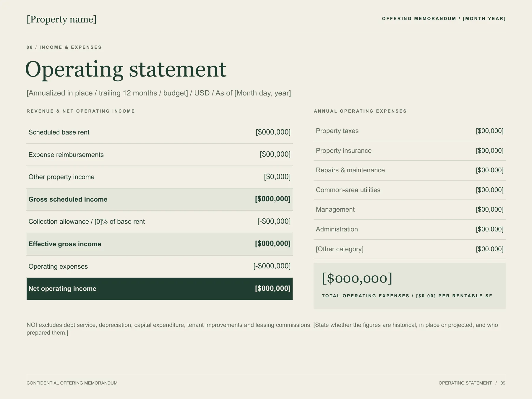Click the Repairs & maintenance amount
The image size is (532, 399).
[490, 170]
